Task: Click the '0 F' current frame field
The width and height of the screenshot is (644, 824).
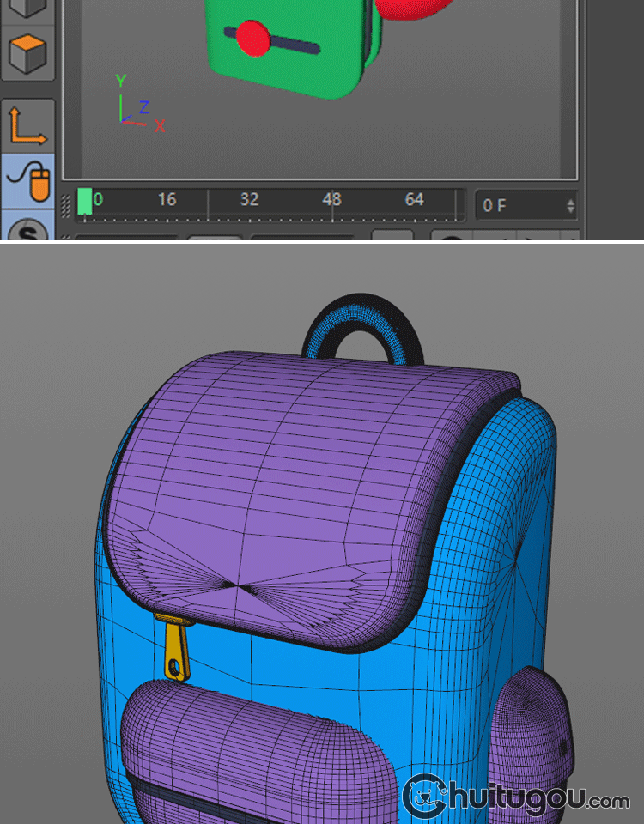Action: [518, 206]
